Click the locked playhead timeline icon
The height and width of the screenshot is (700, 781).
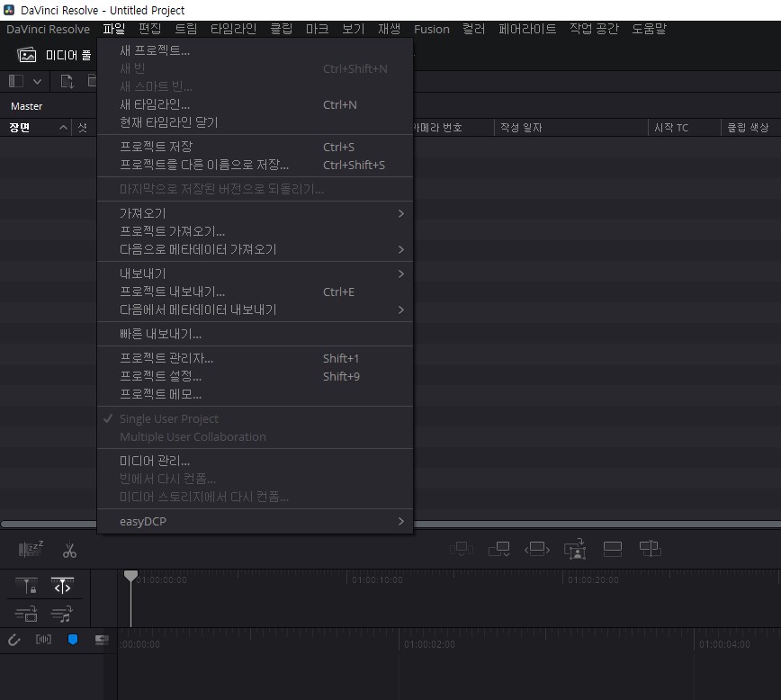tap(26, 586)
